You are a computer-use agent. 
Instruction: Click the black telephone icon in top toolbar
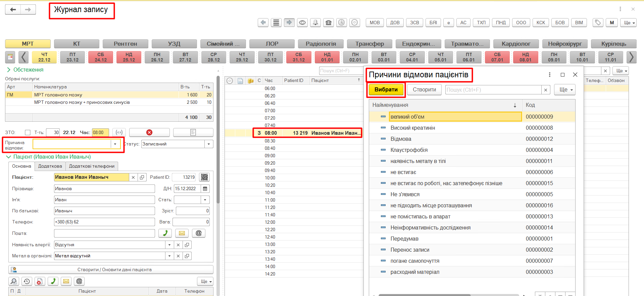[328, 23]
